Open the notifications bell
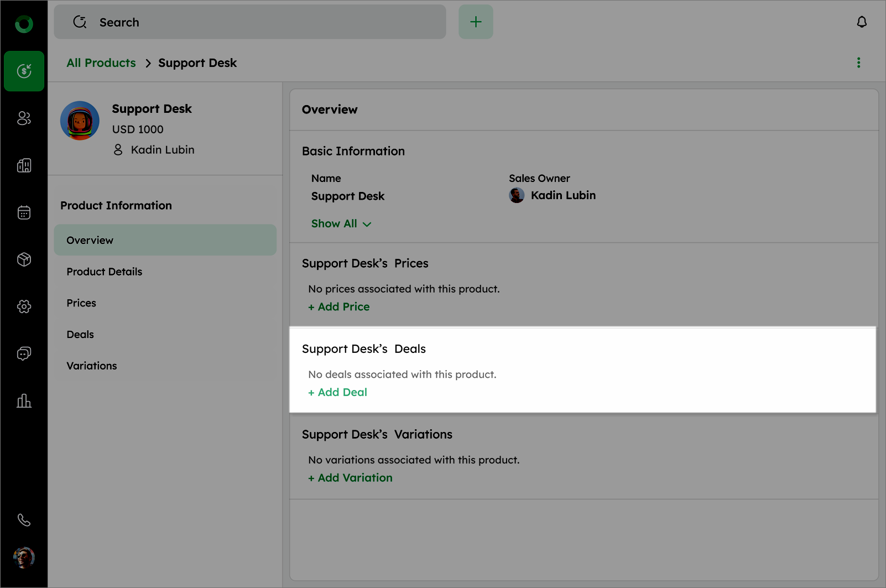Screen dimensions: 886x588 pyautogui.click(x=862, y=22)
